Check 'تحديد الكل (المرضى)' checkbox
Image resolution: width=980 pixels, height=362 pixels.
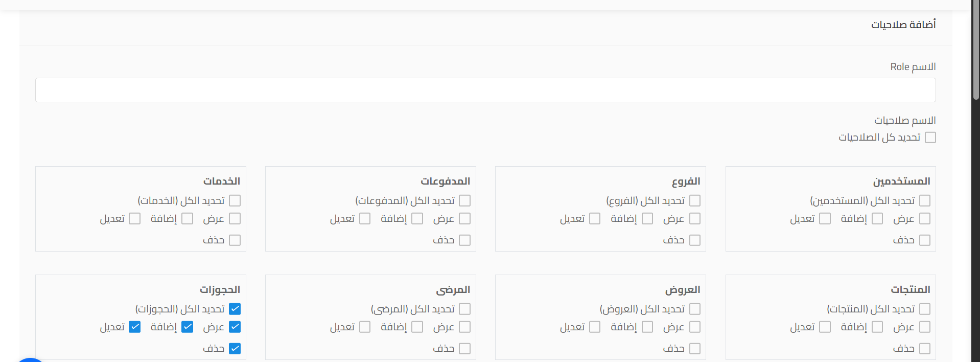click(465, 309)
